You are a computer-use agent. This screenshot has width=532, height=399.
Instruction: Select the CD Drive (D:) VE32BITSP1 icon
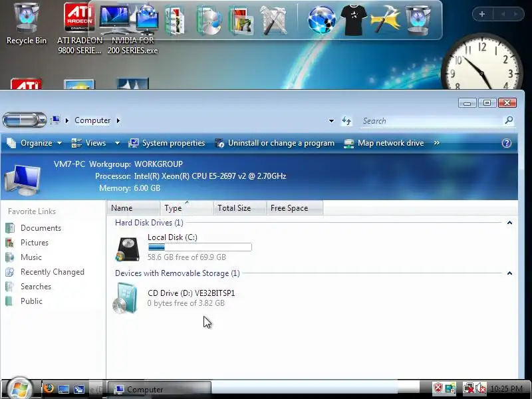coord(125,298)
